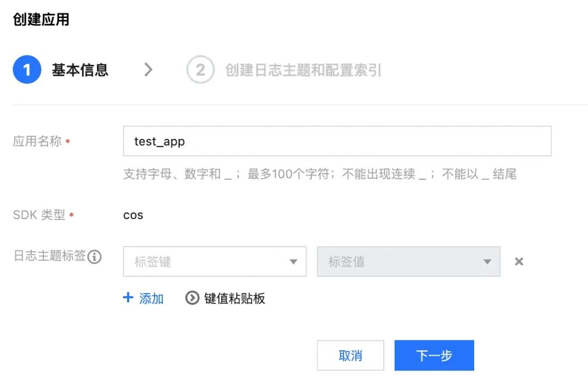Click the gray step circle numbered 2
Screen dimensions: 588x384
(200, 69)
